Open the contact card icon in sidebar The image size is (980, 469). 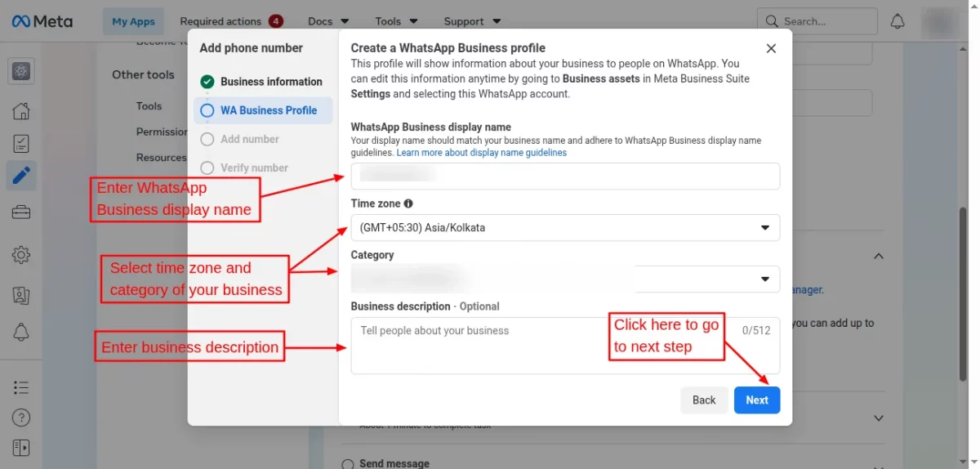point(21,294)
